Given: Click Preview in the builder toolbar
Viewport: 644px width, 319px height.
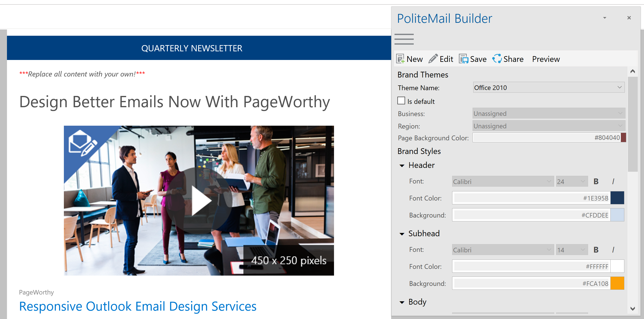Looking at the screenshot, I should 546,59.
